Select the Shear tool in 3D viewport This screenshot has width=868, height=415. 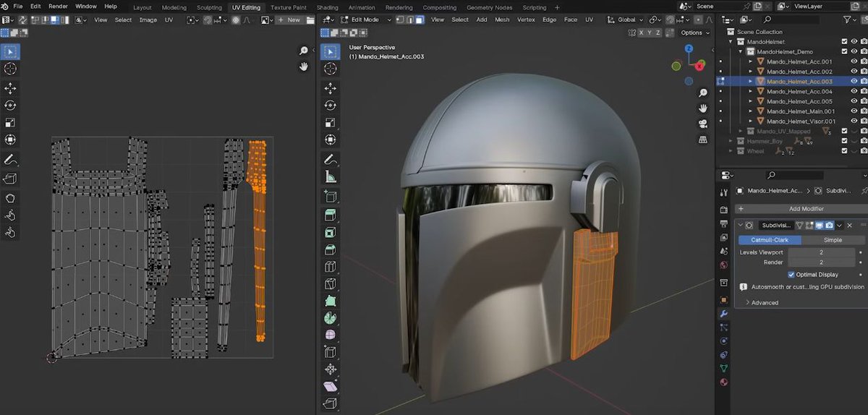click(x=331, y=387)
